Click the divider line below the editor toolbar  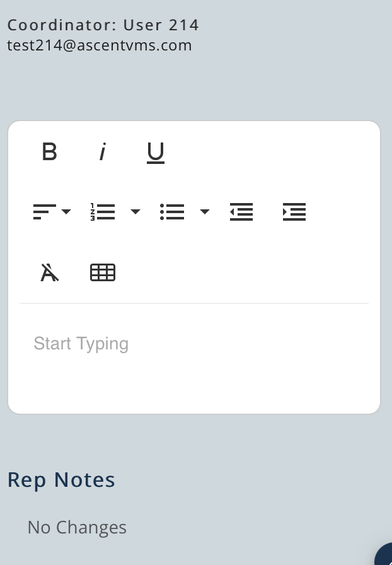point(194,303)
